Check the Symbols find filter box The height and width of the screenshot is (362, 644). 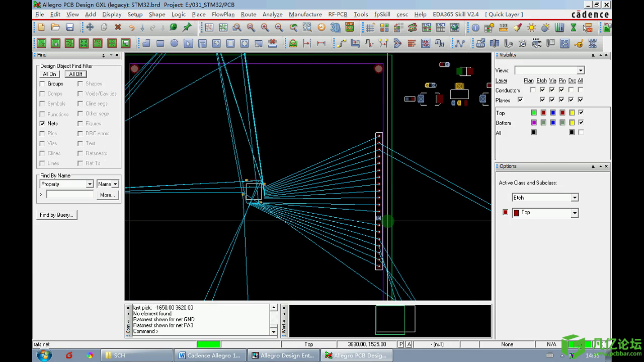[x=42, y=104]
